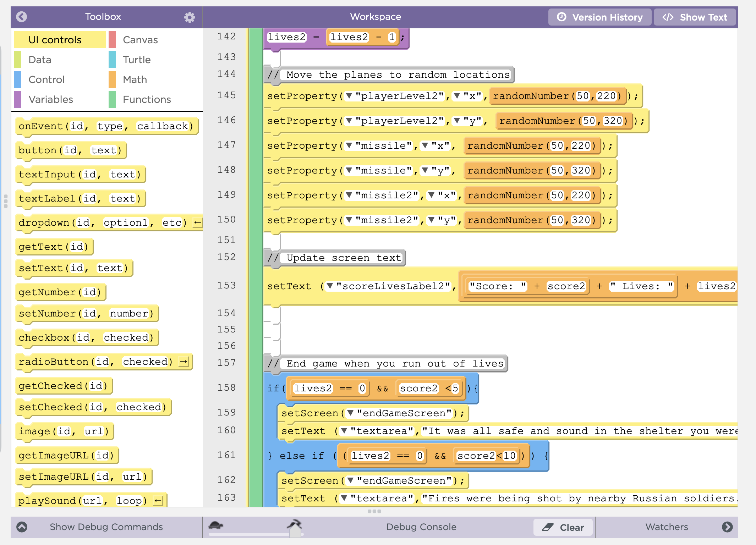Expand the Watchers panel arrow icon
The image size is (756, 545).
pos(727,527)
